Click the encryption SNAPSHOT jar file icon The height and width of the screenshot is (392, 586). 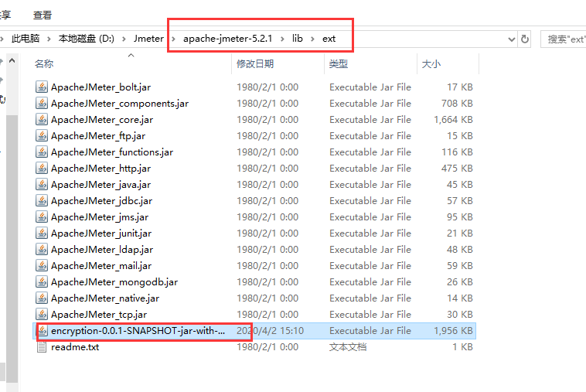point(42,331)
